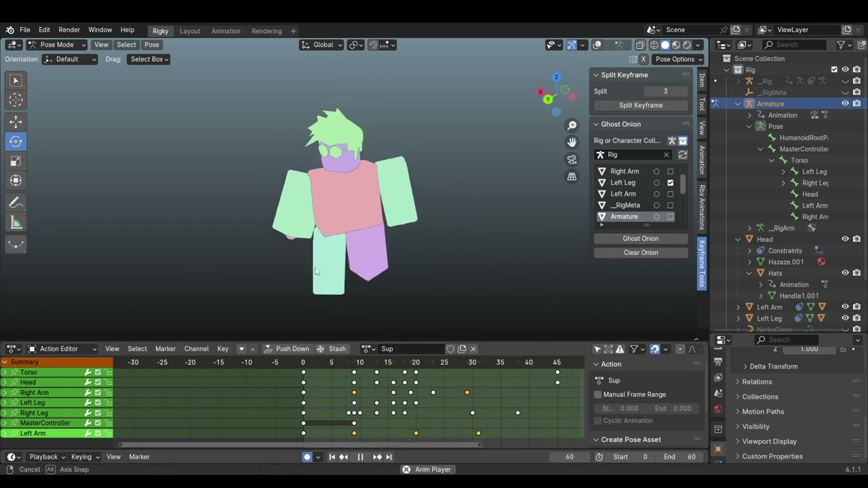The image size is (868, 488).
Task: Select the Cursor tool in toolbar
Action: coord(16,100)
